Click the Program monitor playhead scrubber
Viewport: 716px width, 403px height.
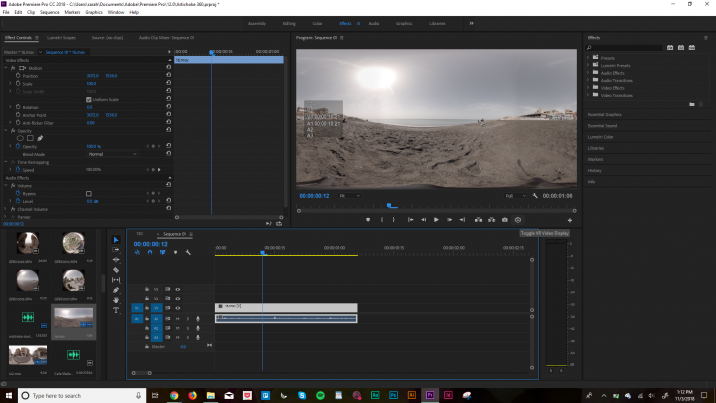(390, 205)
